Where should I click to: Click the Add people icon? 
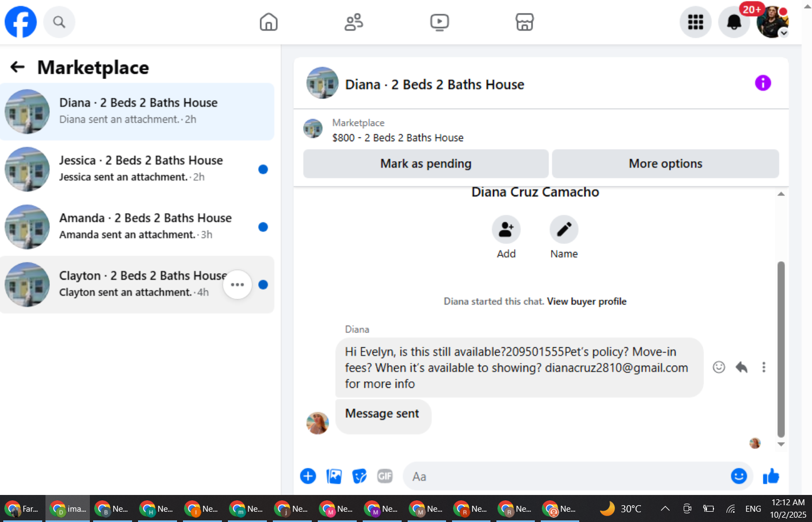pyautogui.click(x=506, y=230)
